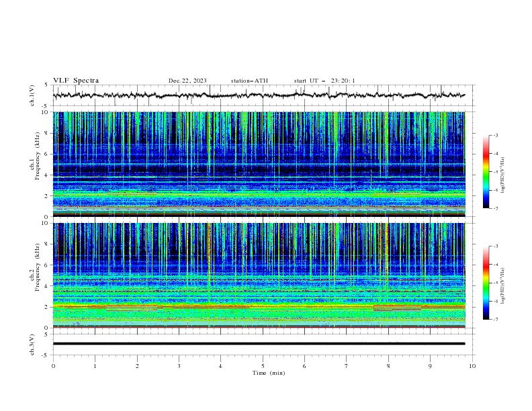The image size is (532, 411).
Task: Click the "start UT = 23:20:1" header text
Action: click(324, 81)
